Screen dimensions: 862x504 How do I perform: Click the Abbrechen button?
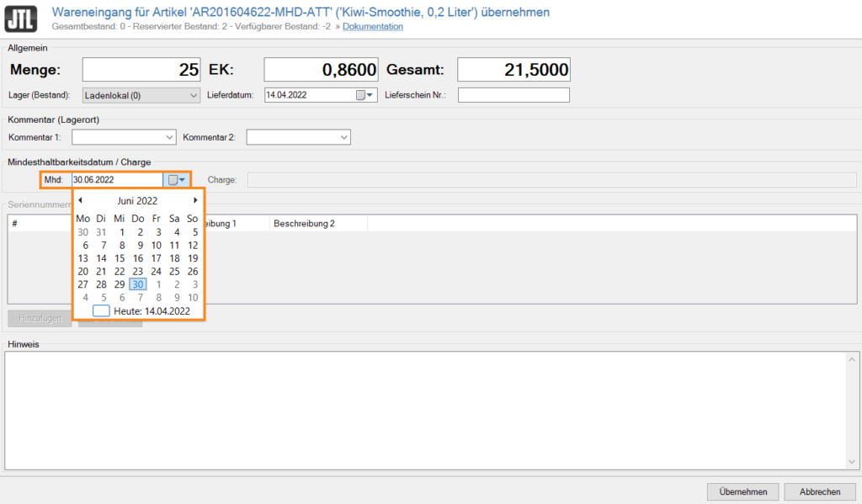click(820, 491)
